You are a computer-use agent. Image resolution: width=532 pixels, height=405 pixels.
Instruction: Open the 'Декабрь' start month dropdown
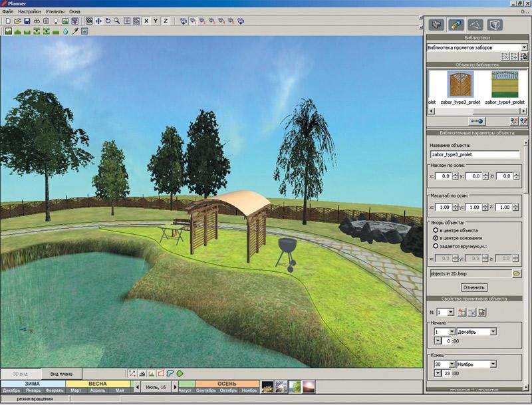[x=493, y=331]
